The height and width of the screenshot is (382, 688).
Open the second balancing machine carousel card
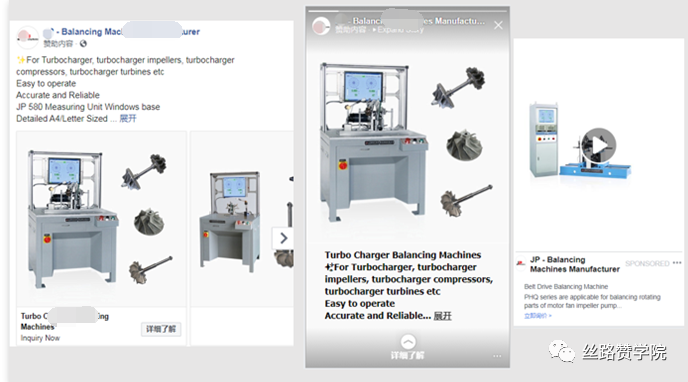click(x=242, y=219)
